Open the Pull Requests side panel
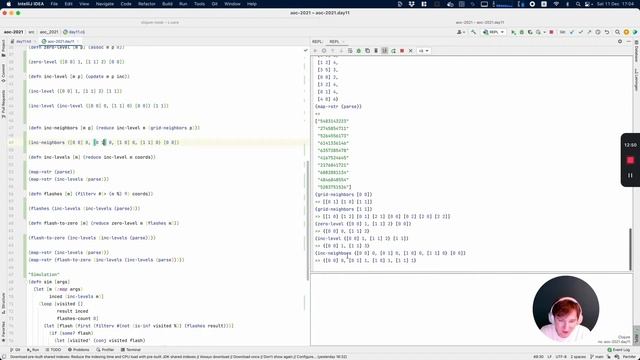This screenshot has width=640, height=360. click(3, 104)
